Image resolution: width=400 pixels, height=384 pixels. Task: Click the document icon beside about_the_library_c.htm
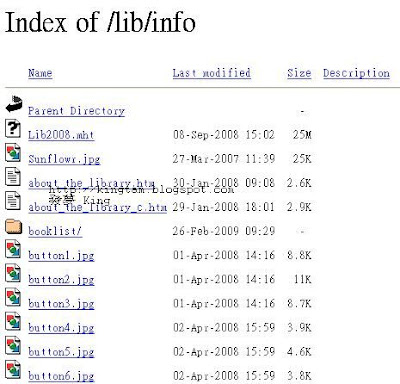click(x=13, y=201)
